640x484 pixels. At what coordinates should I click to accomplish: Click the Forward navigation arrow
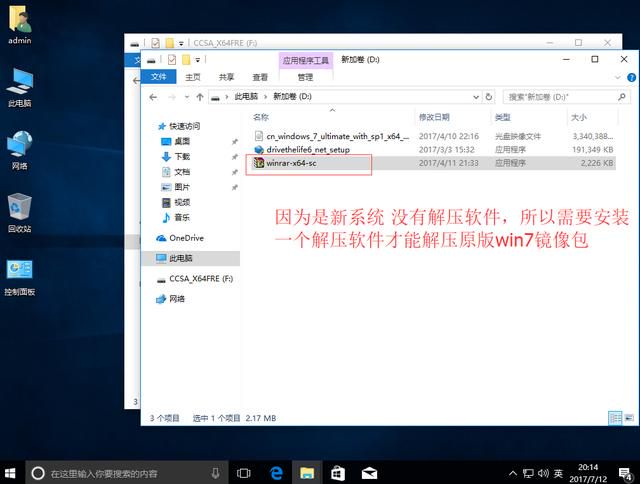click(x=172, y=97)
